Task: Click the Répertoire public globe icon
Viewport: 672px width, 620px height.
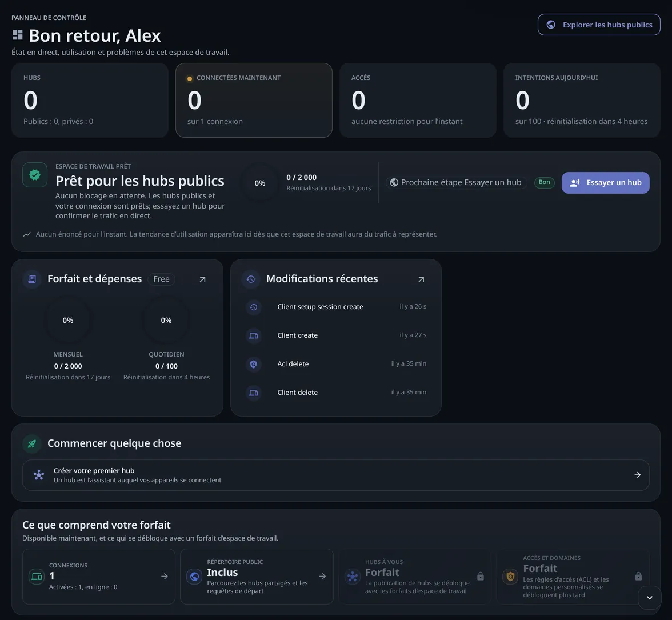Action: [x=194, y=577]
